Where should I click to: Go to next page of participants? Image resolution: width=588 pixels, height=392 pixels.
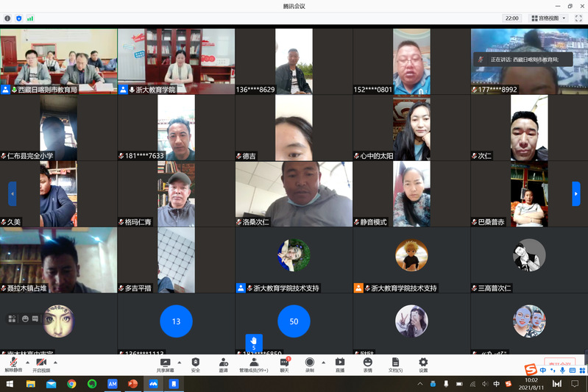pyautogui.click(x=575, y=193)
